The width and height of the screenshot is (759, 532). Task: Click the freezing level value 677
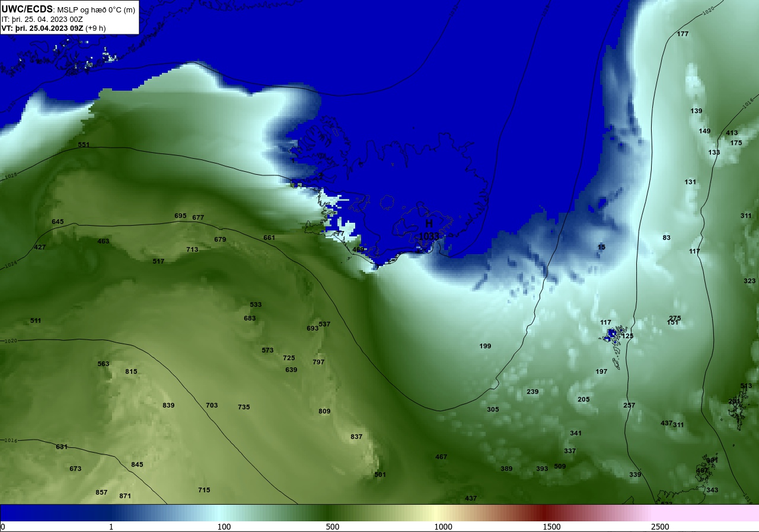click(x=198, y=217)
